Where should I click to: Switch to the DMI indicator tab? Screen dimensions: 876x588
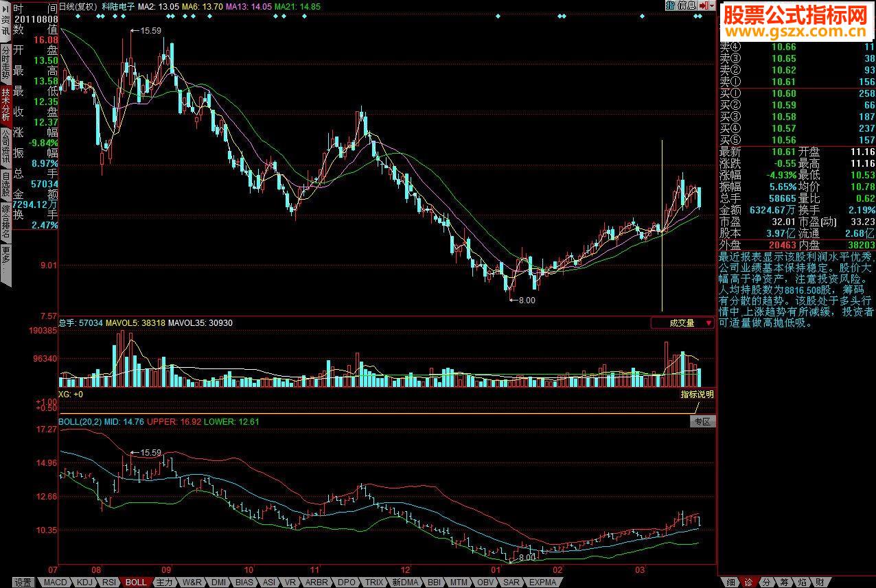tap(218, 583)
